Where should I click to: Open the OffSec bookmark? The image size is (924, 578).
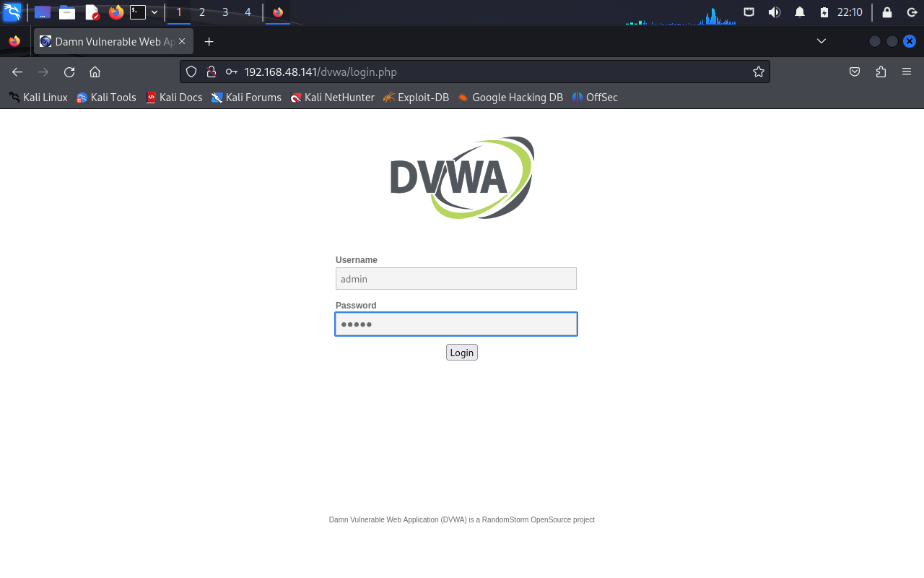click(x=595, y=98)
